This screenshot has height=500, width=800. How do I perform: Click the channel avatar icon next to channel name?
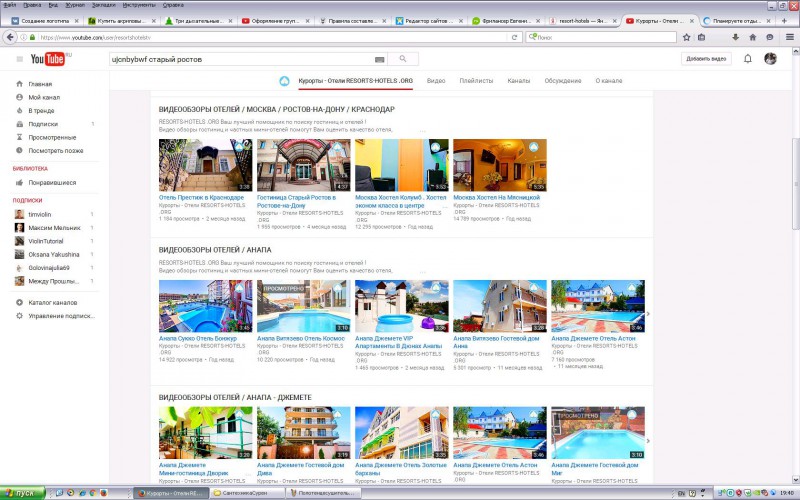[x=284, y=81]
